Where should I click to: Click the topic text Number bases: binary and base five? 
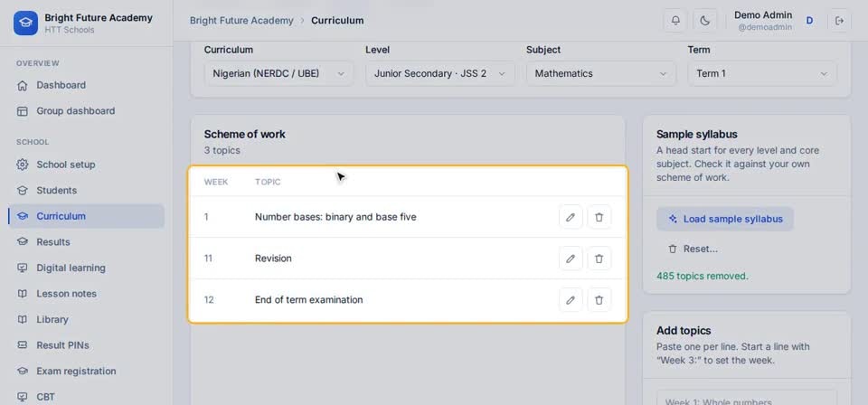click(x=335, y=217)
